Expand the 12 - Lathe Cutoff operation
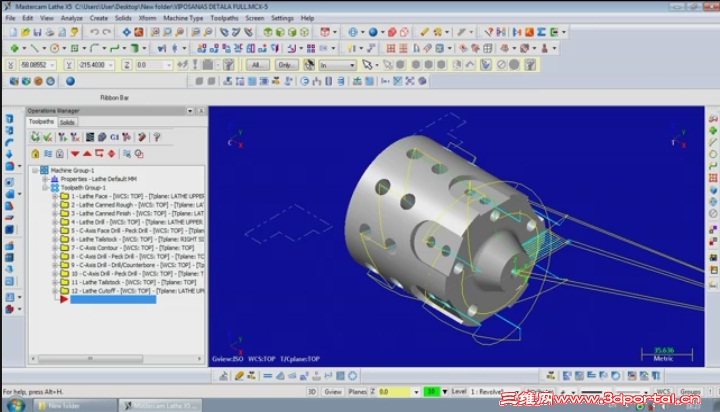The height and width of the screenshot is (412, 720). [x=55, y=291]
